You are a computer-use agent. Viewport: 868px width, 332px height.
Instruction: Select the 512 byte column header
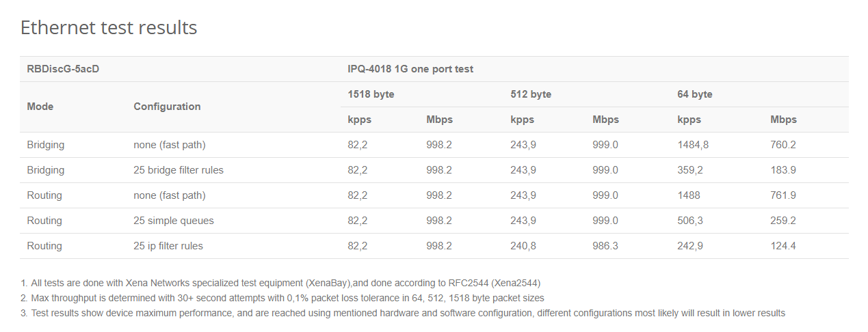(531, 94)
